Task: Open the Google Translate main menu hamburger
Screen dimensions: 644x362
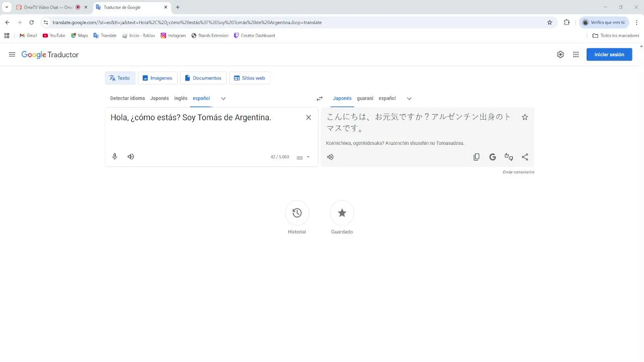Action: pos(12,55)
